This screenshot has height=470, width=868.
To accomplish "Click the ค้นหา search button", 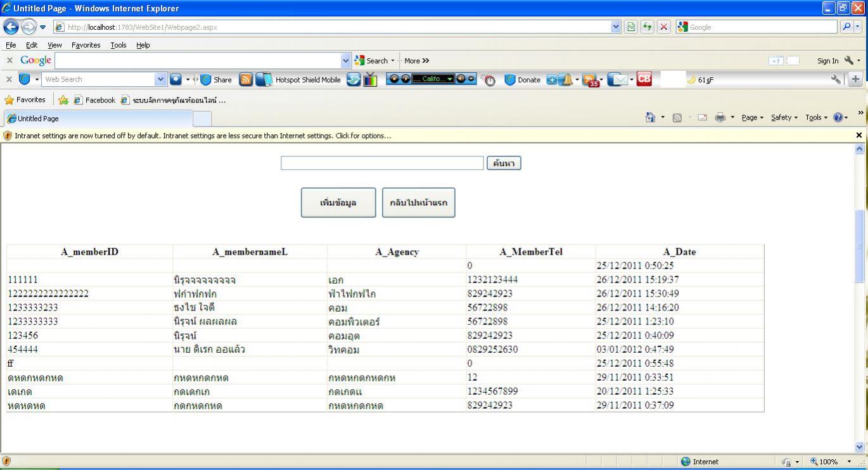I will point(504,163).
